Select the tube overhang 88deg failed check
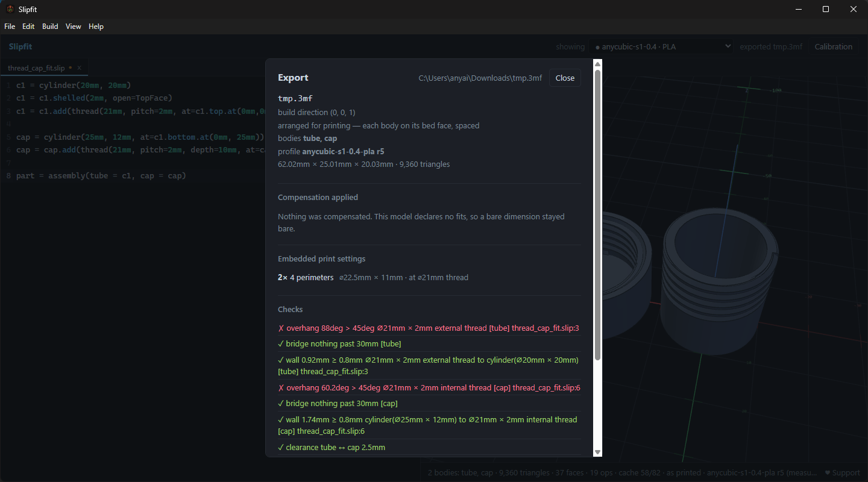Screen dimensions: 868x482 pos(429,328)
